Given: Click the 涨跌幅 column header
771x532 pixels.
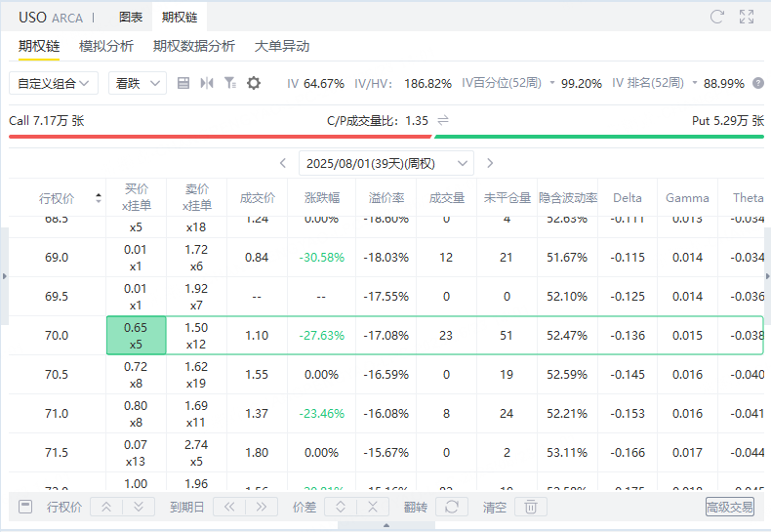Looking at the screenshot, I should point(322,197).
